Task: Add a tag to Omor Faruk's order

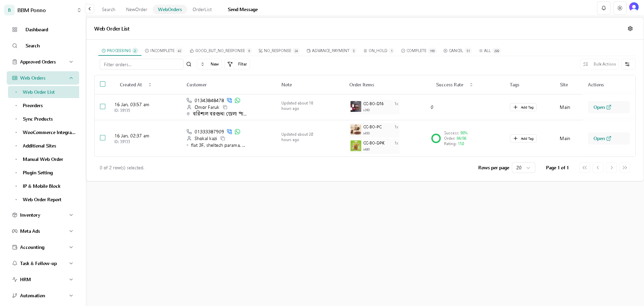Action: coord(523,107)
